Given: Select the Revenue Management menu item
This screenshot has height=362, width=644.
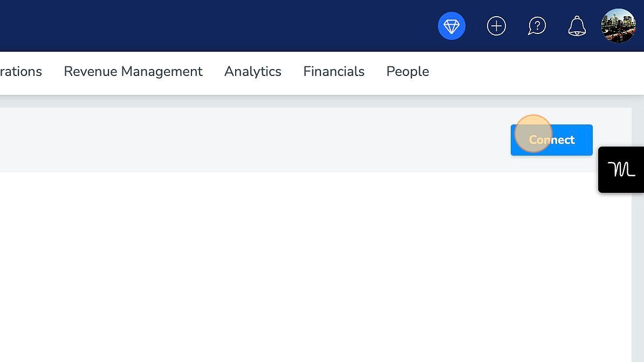Looking at the screenshot, I should coord(133,72).
